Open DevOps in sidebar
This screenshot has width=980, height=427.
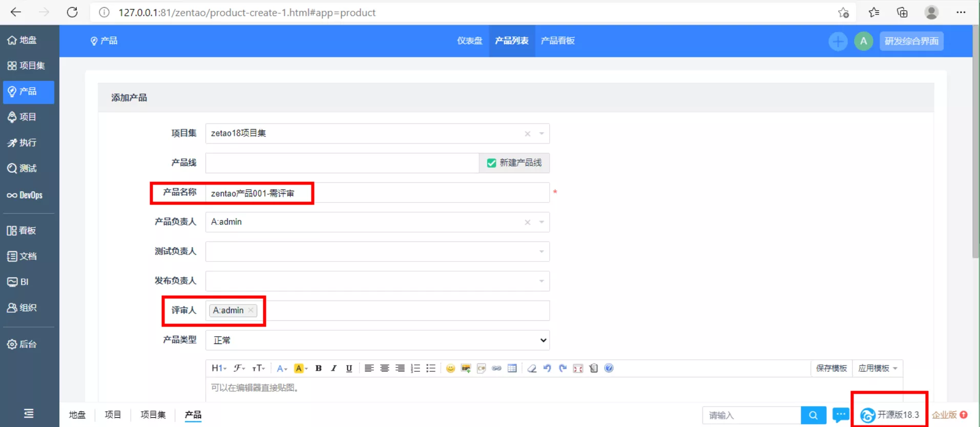point(29,195)
